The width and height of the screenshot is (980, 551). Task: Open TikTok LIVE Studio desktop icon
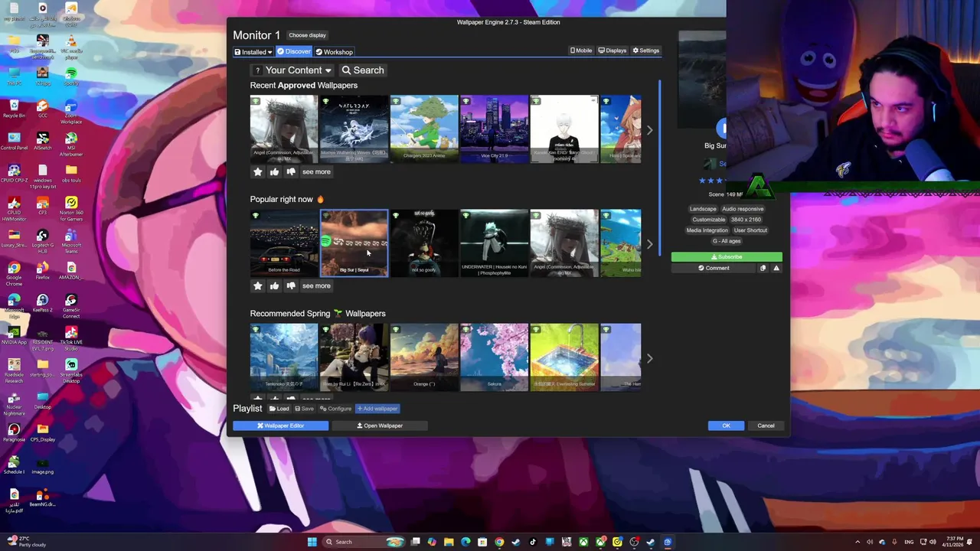(x=71, y=337)
